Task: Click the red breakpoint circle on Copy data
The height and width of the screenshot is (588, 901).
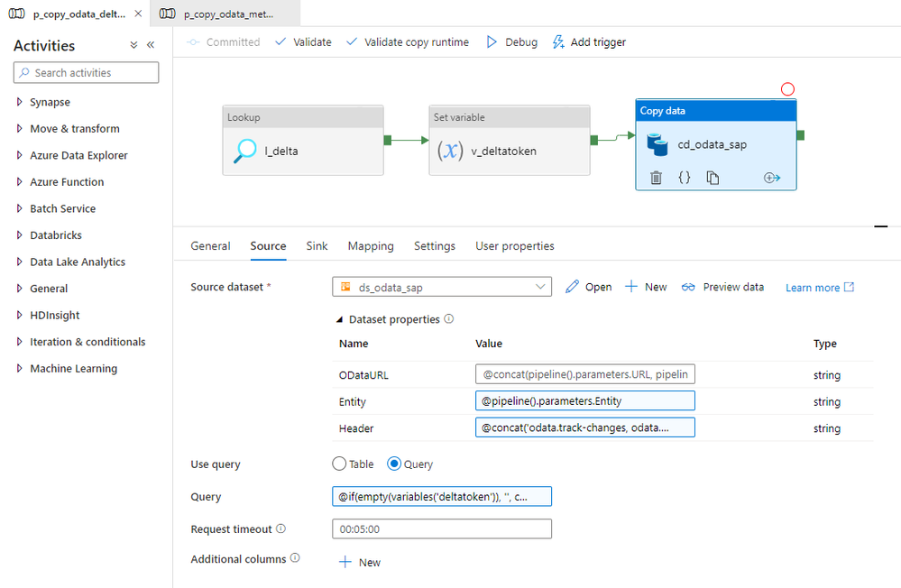Action: pyautogui.click(x=787, y=89)
